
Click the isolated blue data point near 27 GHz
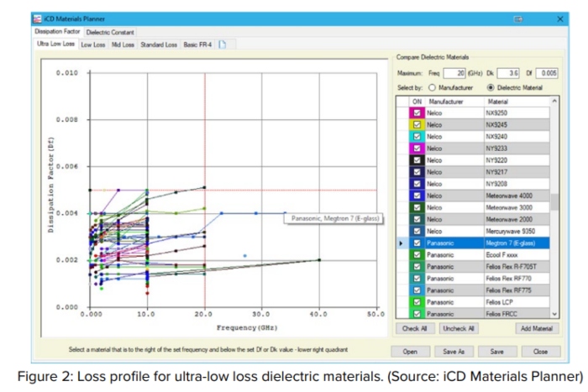coord(245,255)
